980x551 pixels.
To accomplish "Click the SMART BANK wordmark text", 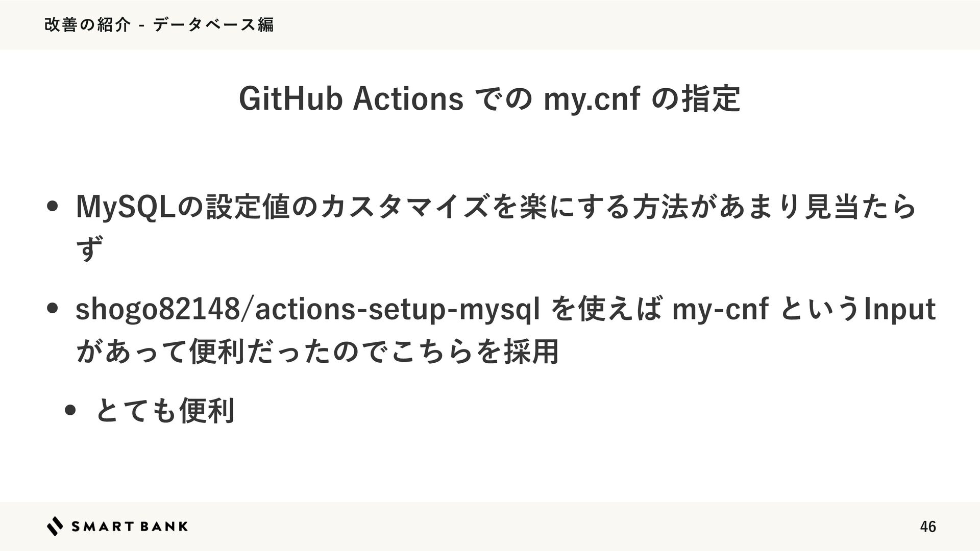I will click(130, 527).
